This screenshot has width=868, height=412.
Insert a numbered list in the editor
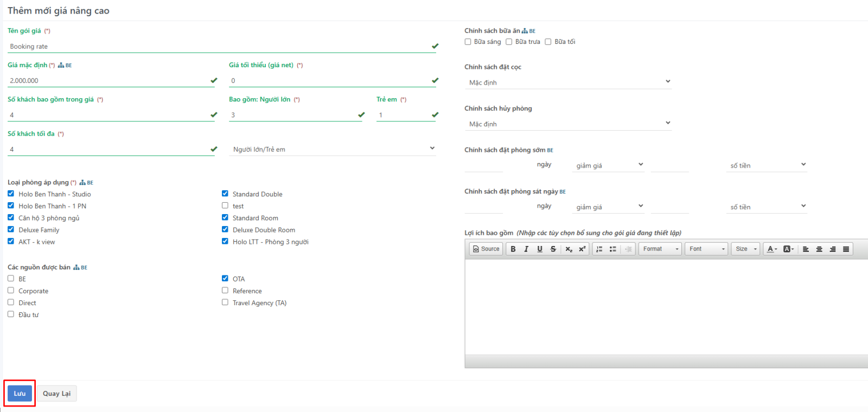(599, 249)
